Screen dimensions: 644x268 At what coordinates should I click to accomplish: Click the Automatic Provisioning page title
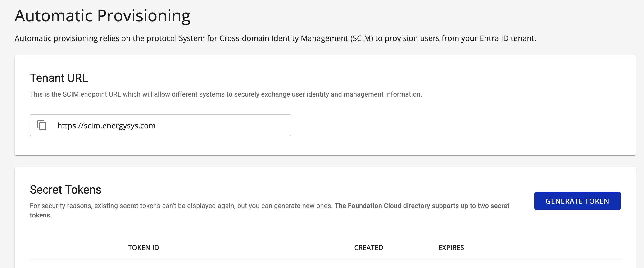tap(102, 15)
